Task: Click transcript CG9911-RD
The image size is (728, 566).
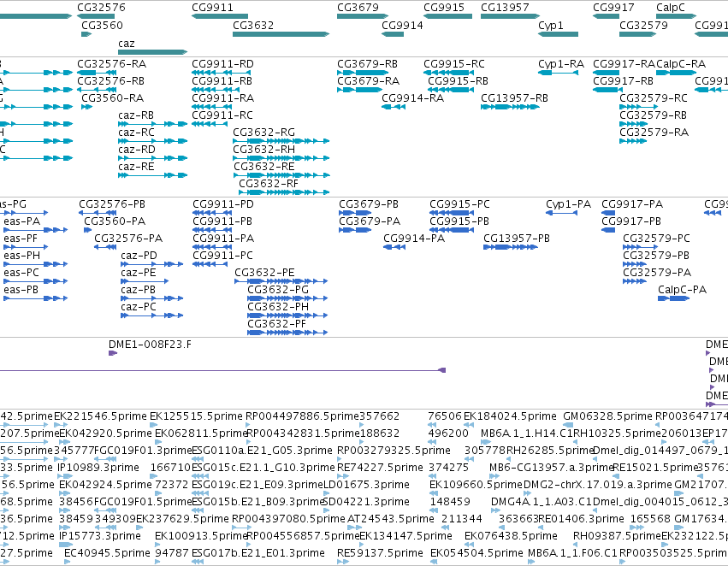Action: point(222,63)
